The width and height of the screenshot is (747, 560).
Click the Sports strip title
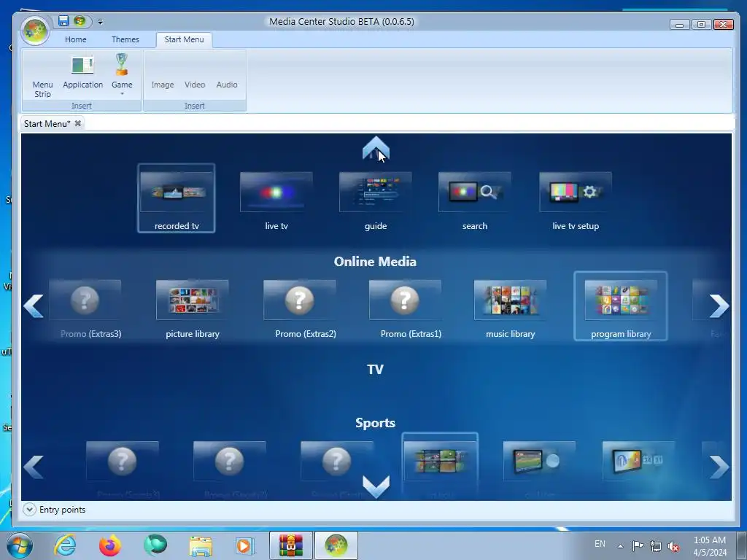(x=375, y=423)
